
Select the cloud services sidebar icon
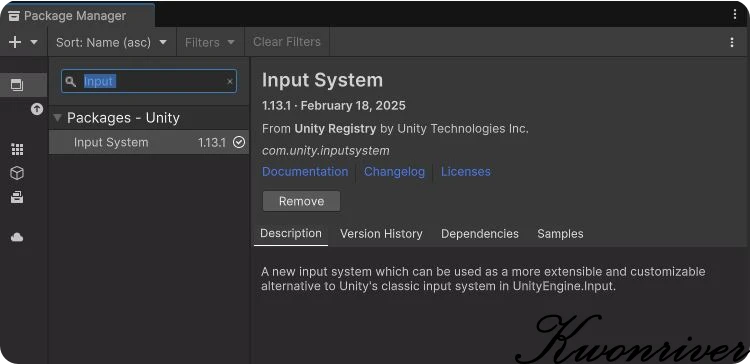pyautogui.click(x=17, y=237)
